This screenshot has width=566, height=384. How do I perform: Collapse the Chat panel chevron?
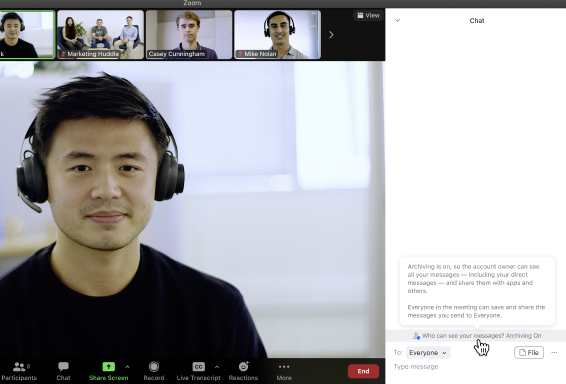(397, 21)
